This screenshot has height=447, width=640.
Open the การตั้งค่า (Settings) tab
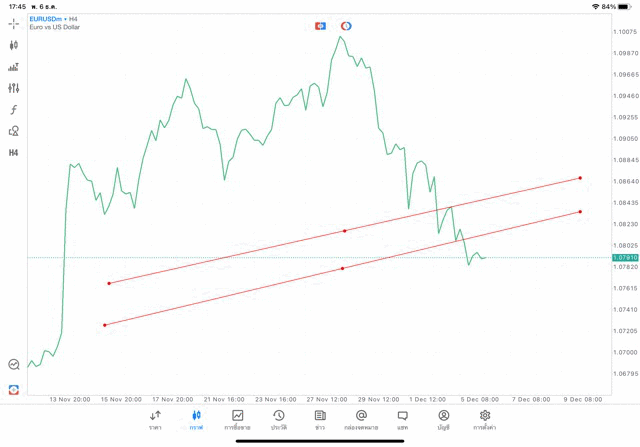[x=485, y=419]
